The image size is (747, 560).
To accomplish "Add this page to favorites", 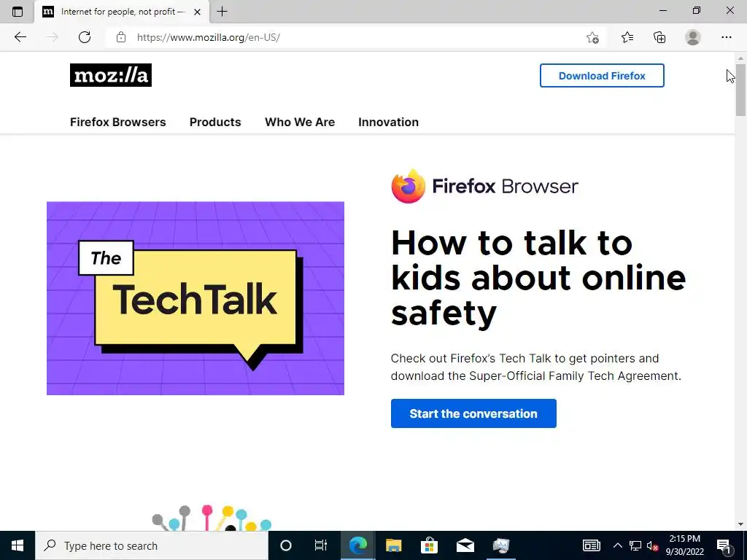I will click(592, 38).
